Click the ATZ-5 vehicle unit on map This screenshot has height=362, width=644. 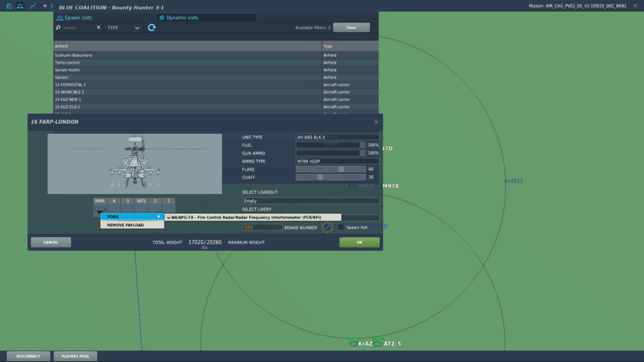(x=388, y=343)
